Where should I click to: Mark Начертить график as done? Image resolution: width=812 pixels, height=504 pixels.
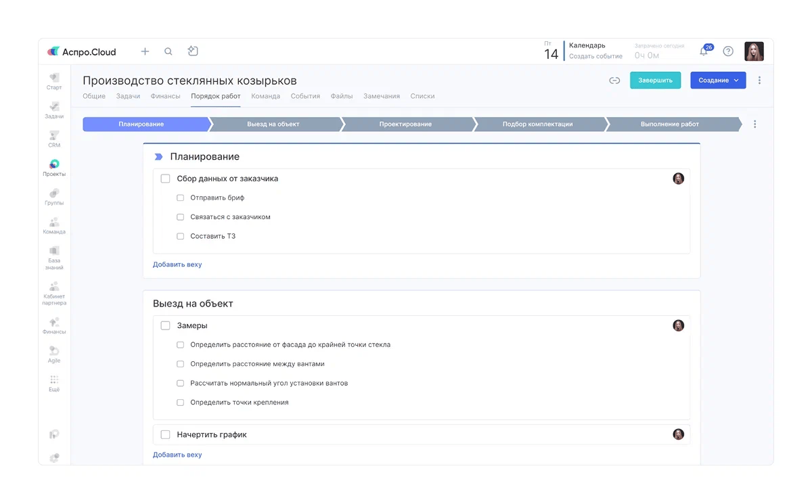tap(165, 434)
